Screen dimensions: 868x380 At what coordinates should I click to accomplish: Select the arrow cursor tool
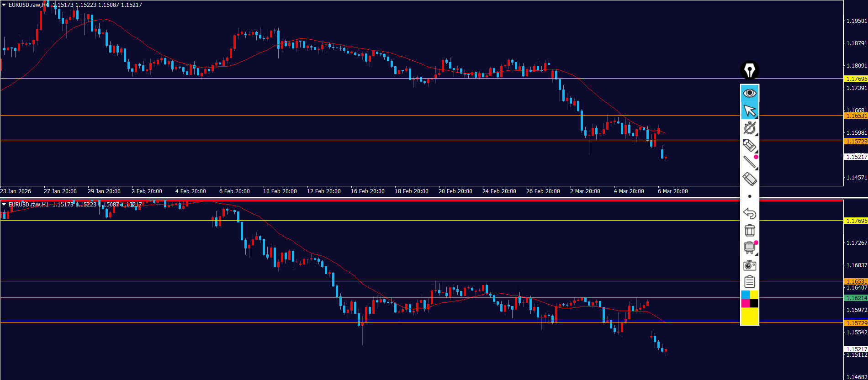749,111
